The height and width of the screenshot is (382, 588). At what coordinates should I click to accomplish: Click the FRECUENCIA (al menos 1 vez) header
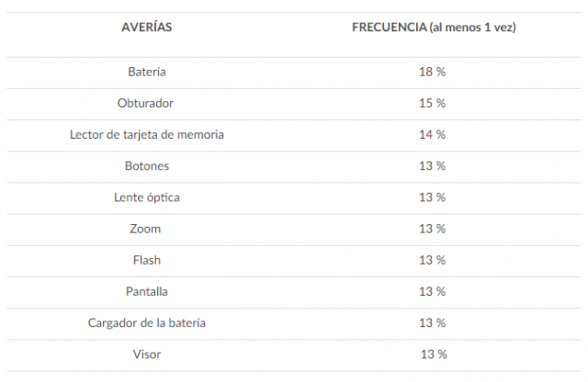(x=434, y=28)
